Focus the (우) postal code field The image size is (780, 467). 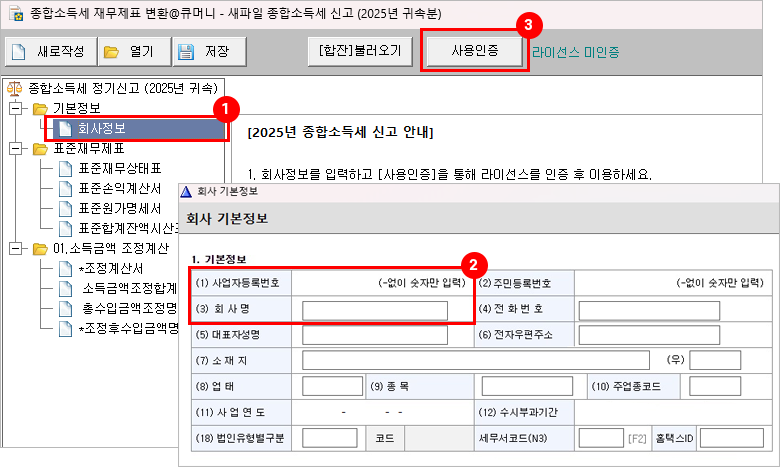coord(715,360)
